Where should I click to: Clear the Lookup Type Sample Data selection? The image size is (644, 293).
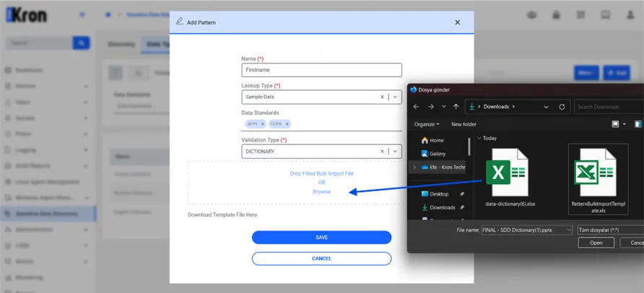click(x=382, y=97)
